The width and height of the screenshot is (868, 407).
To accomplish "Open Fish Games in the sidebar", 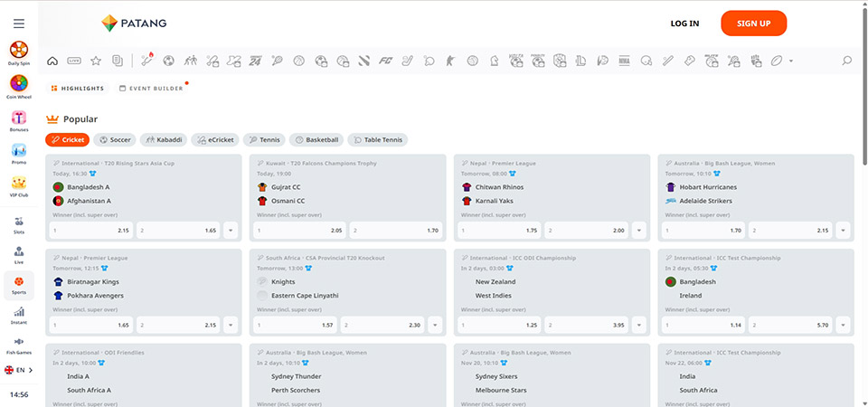I will click(19, 345).
